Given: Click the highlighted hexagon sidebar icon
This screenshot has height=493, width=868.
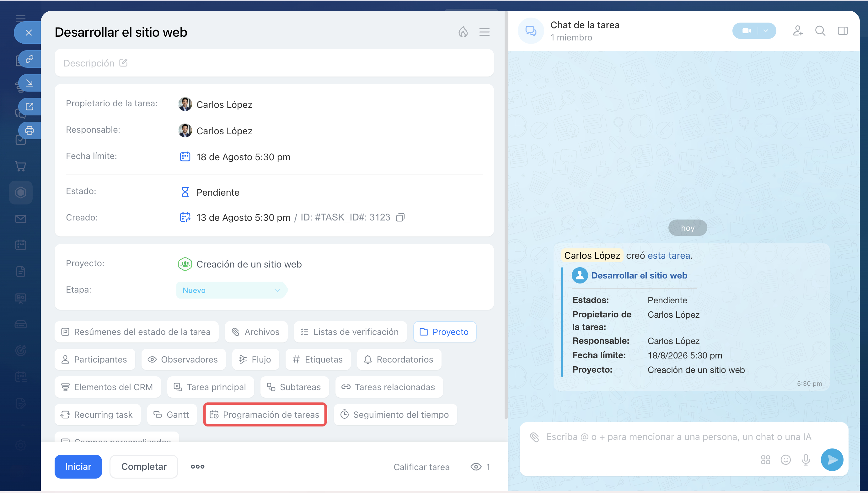Looking at the screenshot, I should [x=21, y=192].
